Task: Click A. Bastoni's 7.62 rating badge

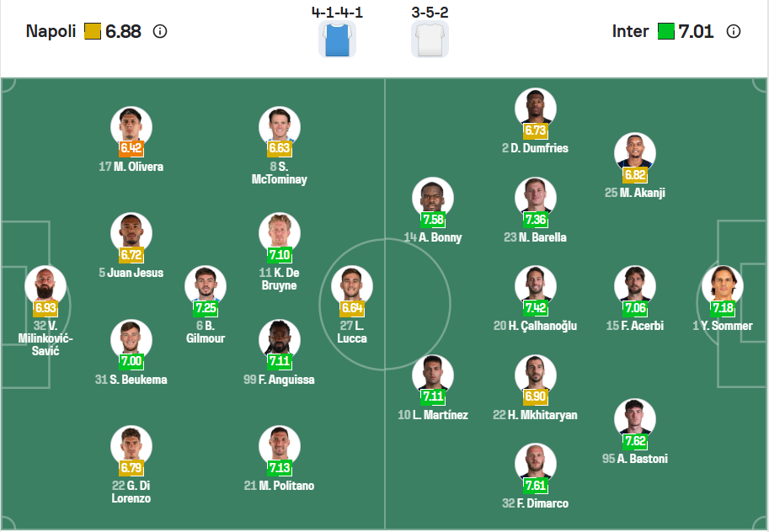Action: [x=635, y=441]
